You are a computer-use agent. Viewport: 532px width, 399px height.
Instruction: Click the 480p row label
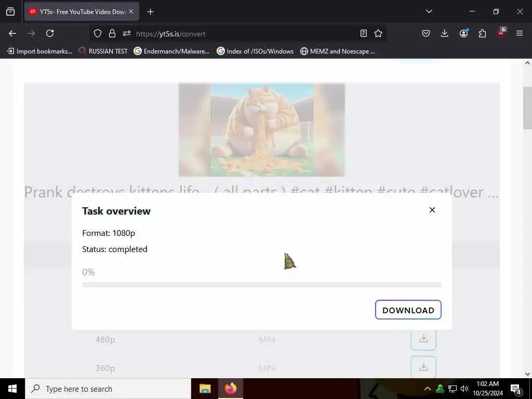105,340
